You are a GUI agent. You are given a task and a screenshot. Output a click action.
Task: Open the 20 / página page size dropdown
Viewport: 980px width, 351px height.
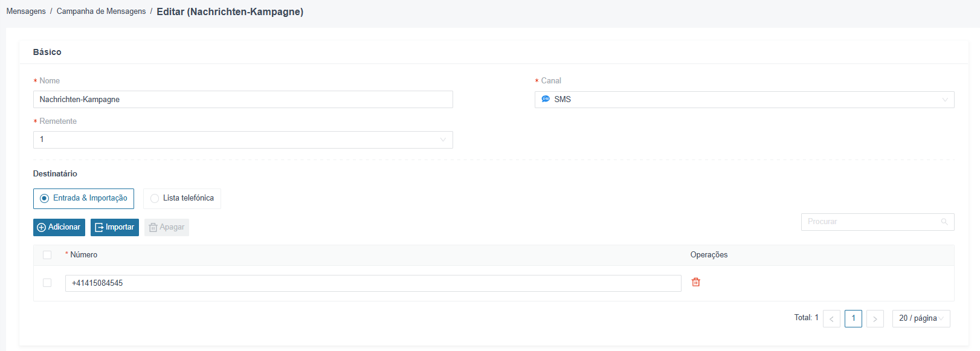(921, 318)
